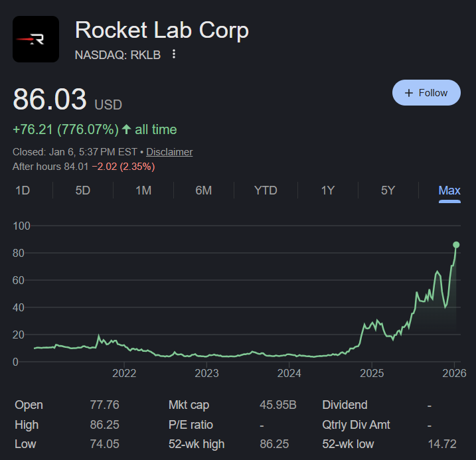Screen dimensions: 476x460
Task: Click the 2024 x-axis label
Action: pos(289,373)
